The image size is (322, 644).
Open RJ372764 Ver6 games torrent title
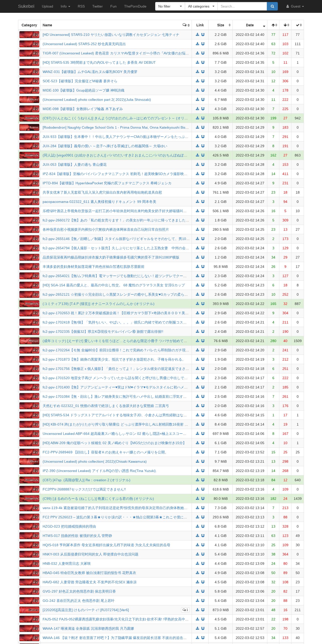(86, 610)
